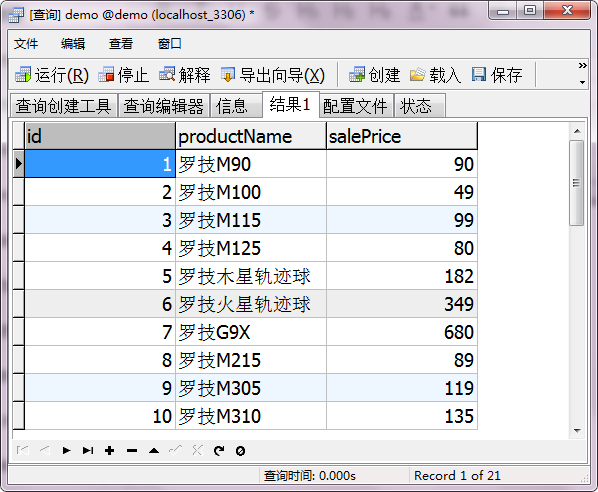Click salePrice value 135
The height and width of the screenshot is (492, 598).
pyautogui.click(x=402, y=416)
